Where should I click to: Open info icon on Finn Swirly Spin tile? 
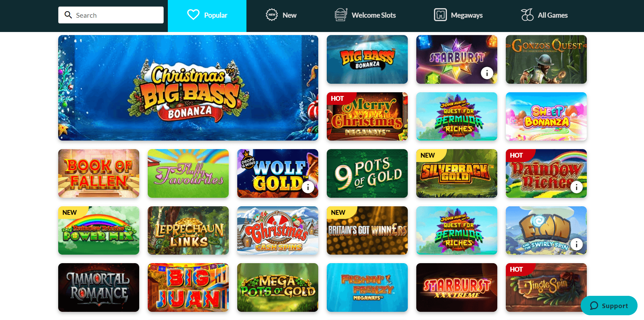click(576, 244)
